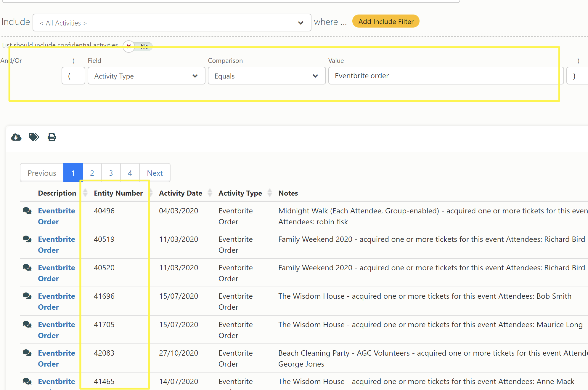Click the chat icon in row 40519

(27, 239)
